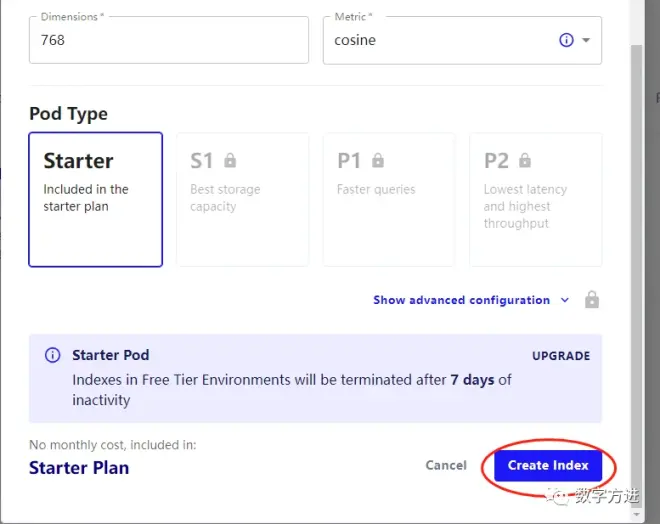Viewport: 660px width, 524px height.
Task: Open the Metric dropdown arrow
Action: pyautogui.click(x=586, y=40)
